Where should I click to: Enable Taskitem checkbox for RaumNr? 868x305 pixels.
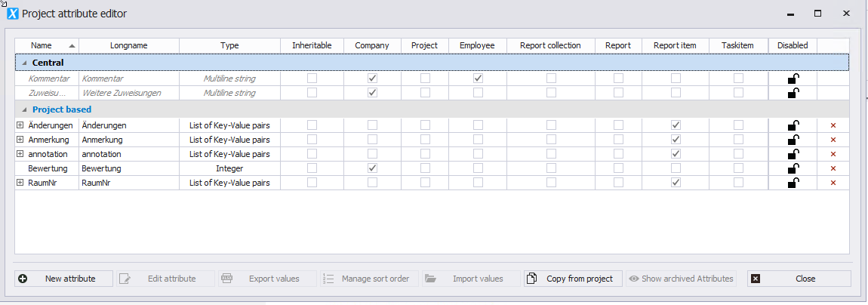click(x=738, y=183)
